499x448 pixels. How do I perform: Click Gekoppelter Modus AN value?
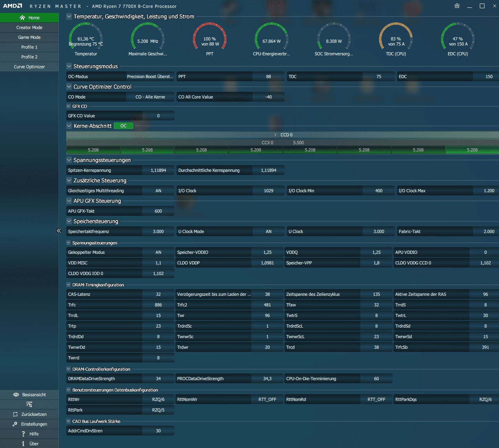pyautogui.click(x=158, y=252)
